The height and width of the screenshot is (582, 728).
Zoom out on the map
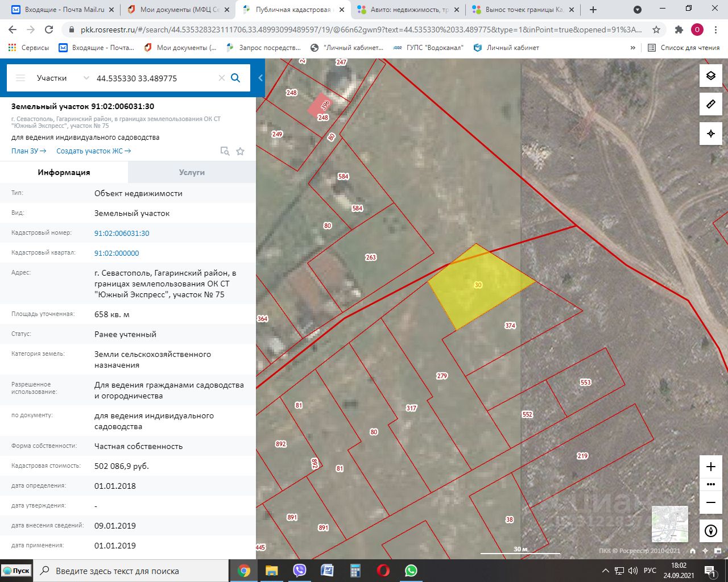tap(710, 502)
